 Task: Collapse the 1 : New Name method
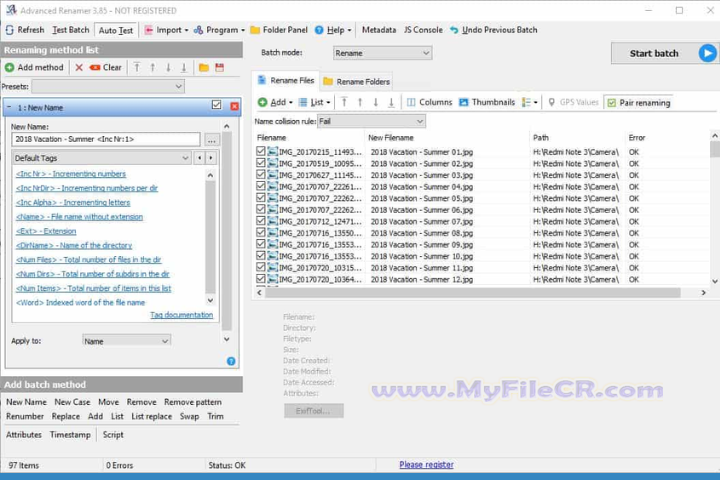[x=9, y=107]
